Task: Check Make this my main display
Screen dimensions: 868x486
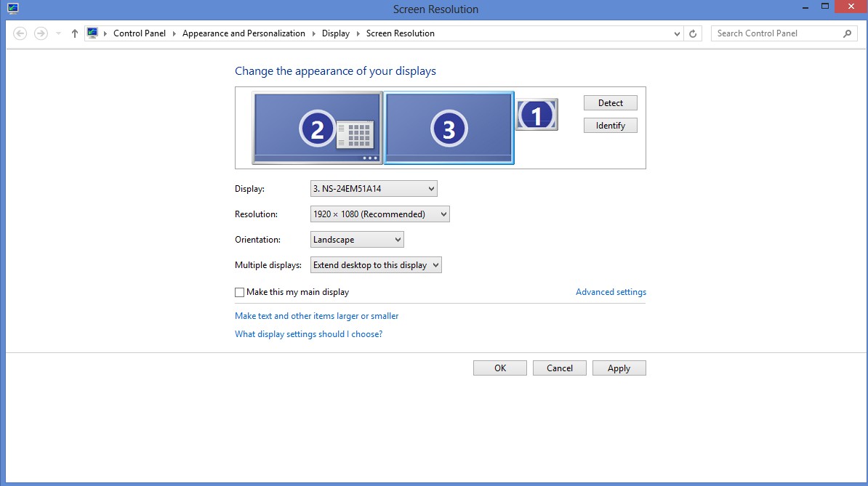Action: (239, 293)
